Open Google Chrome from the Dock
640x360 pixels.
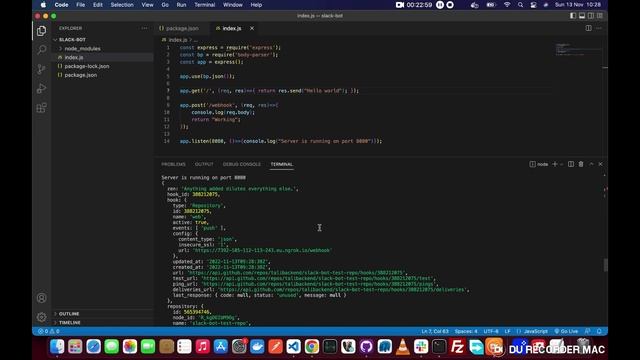coord(311,347)
